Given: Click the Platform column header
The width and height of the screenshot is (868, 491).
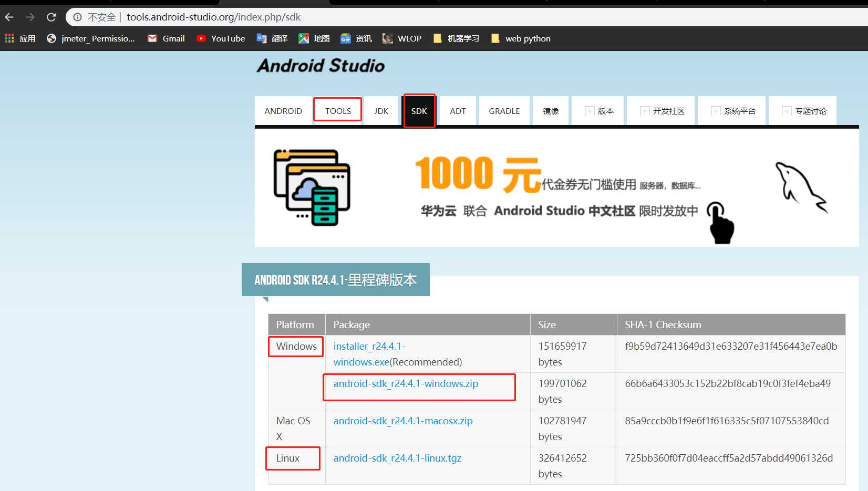Looking at the screenshot, I should tap(296, 325).
